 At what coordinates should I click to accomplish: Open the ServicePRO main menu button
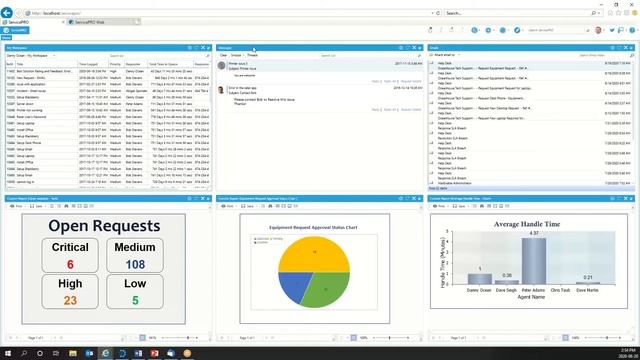15,30
